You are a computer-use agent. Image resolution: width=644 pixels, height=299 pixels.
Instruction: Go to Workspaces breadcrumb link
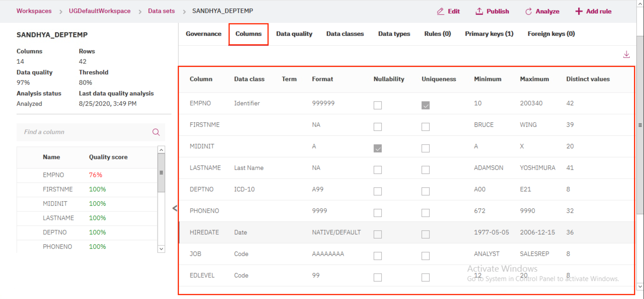click(34, 11)
